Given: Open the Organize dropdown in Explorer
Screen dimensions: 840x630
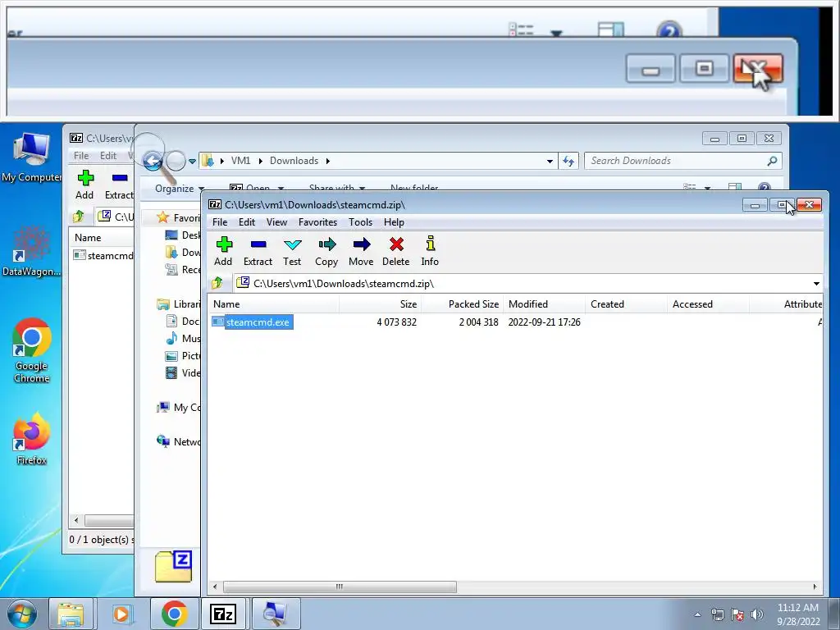Looking at the screenshot, I should (180, 188).
